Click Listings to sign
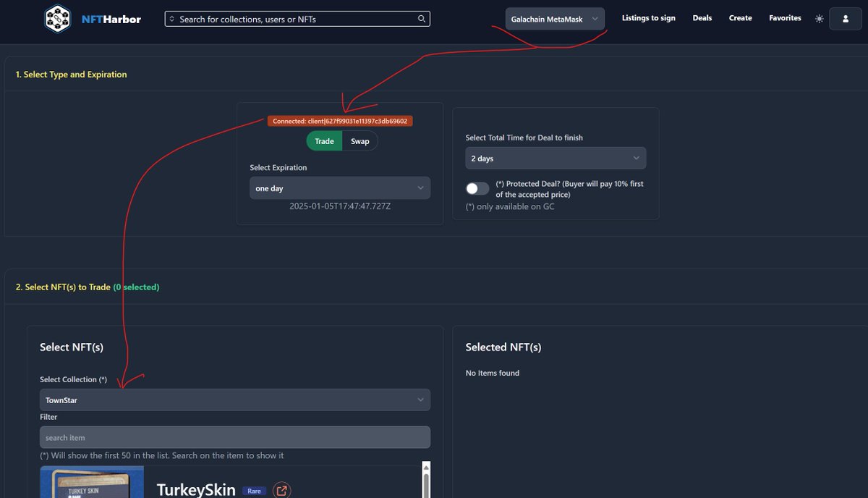 click(x=648, y=18)
